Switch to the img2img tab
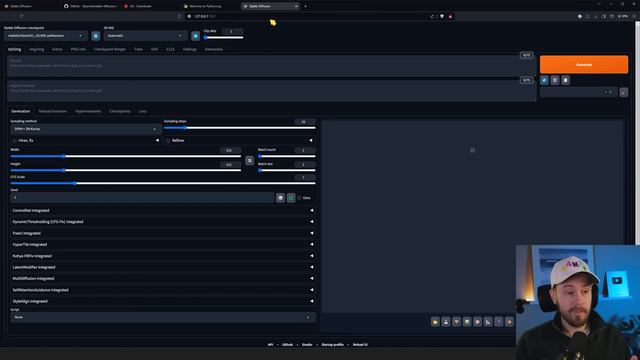Screen dimensions: 640x360 tap(36, 49)
